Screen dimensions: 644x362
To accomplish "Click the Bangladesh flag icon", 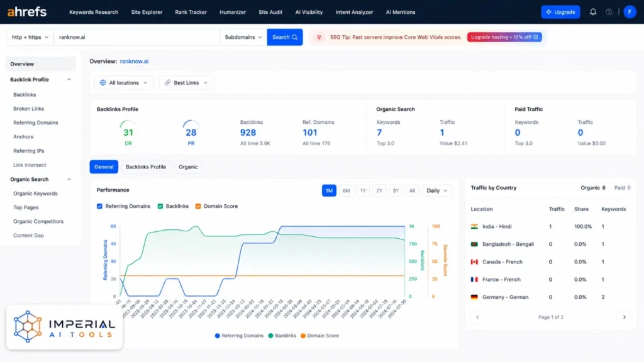I will tap(474, 244).
